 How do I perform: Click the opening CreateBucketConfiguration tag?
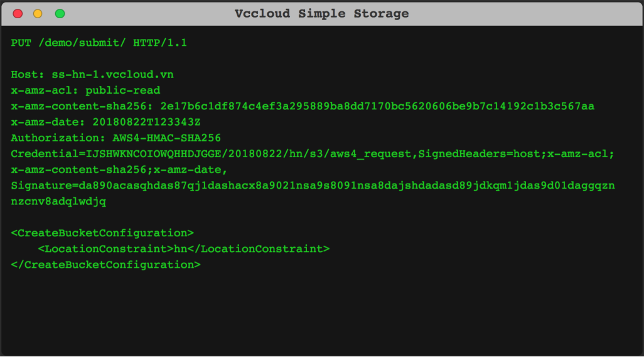(x=102, y=233)
